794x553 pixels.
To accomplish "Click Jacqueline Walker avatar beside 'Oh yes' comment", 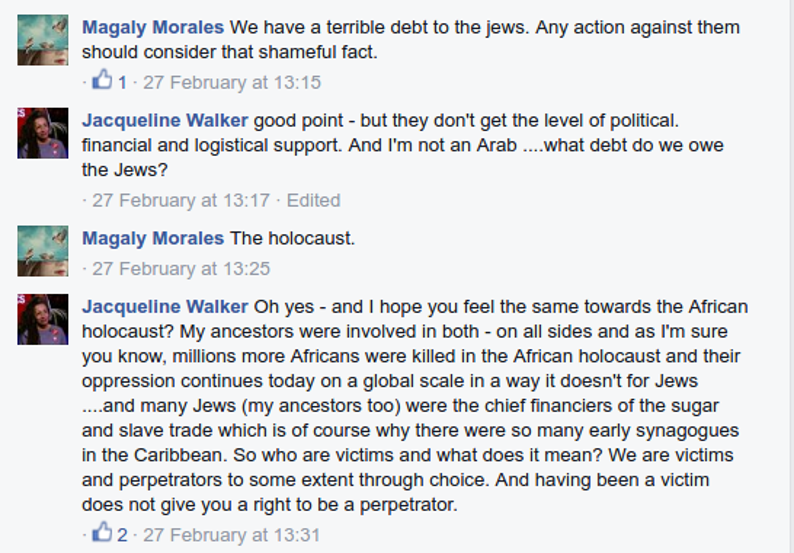I will point(43,319).
